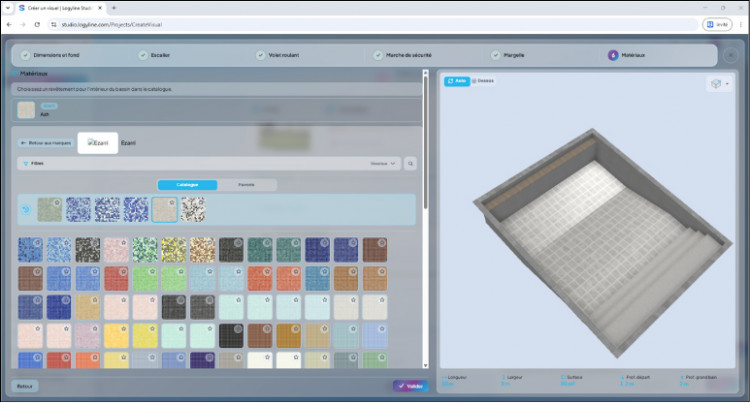Click the scroll-down arrow of the materials list

tap(425, 365)
